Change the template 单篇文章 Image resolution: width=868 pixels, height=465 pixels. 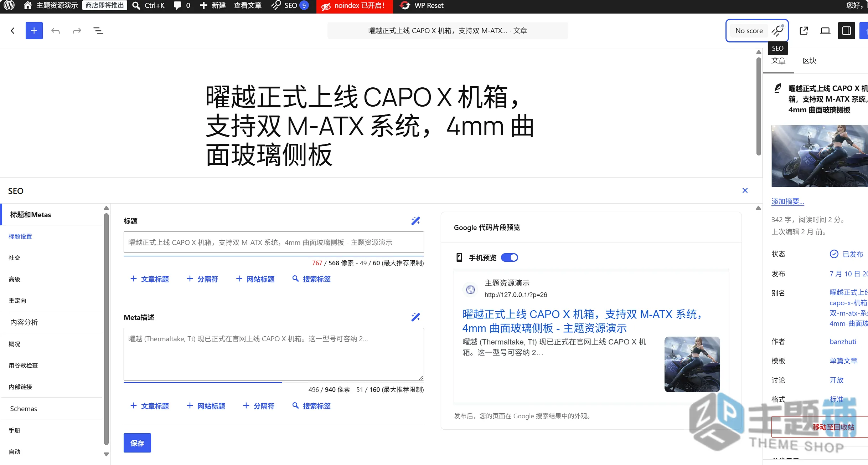tap(843, 361)
